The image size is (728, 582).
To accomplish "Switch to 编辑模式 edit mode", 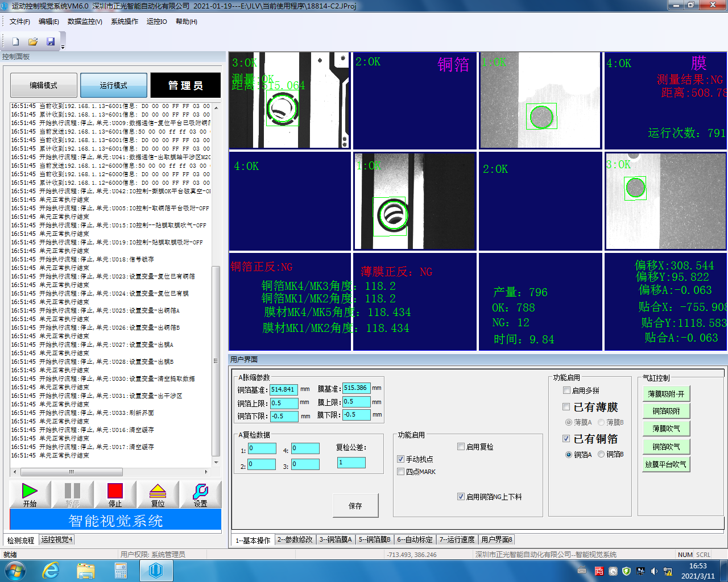I will click(44, 85).
